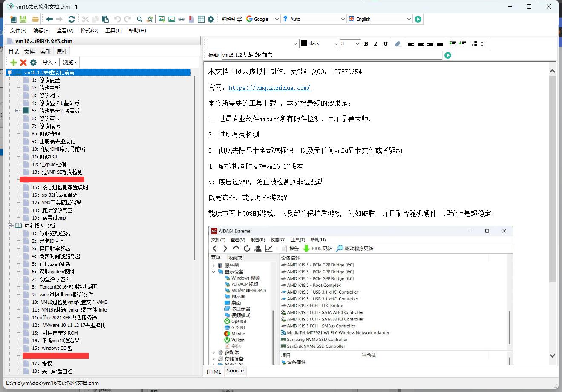The height and width of the screenshot is (392, 562).
Task: Open the Black font color dropdown
Action: coord(320,43)
